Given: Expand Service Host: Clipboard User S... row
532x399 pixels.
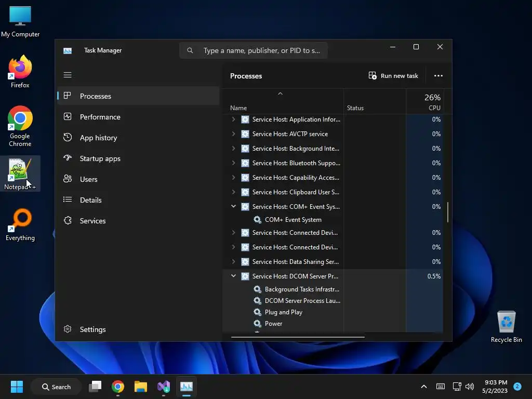Looking at the screenshot, I should tap(233, 192).
